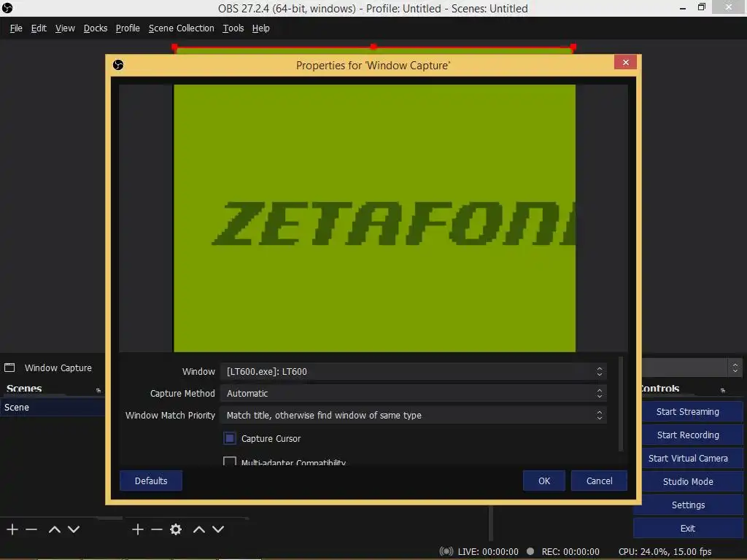Move scene up with up arrow

(54, 529)
